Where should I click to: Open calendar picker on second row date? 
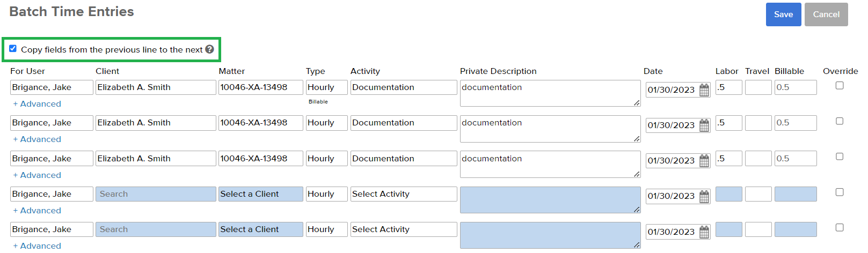pyautogui.click(x=704, y=125)
